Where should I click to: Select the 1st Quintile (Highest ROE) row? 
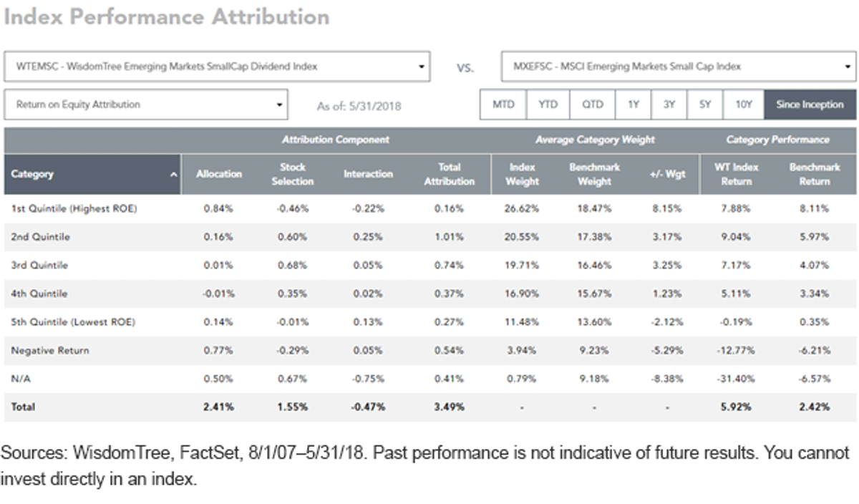[x=429, y=209]
